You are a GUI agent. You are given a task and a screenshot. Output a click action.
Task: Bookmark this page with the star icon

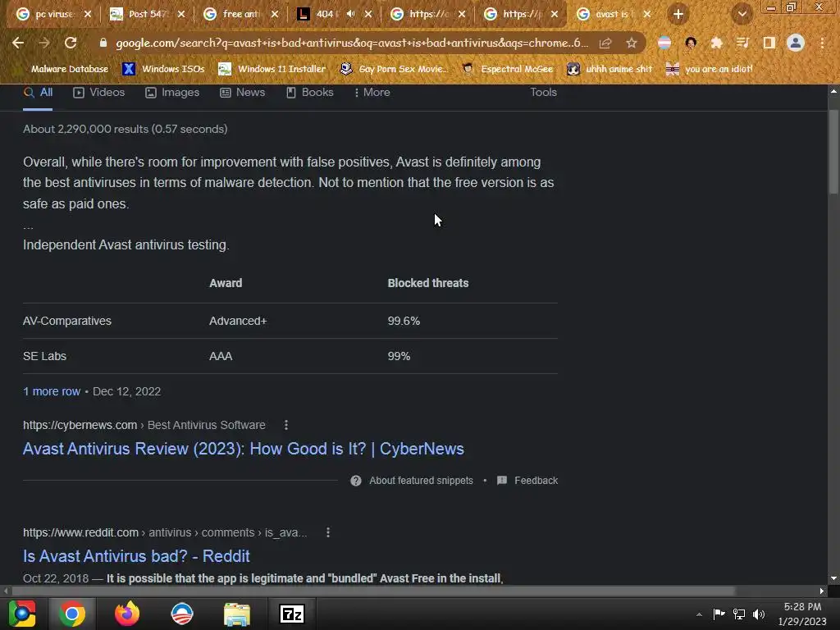click(632, 43)
